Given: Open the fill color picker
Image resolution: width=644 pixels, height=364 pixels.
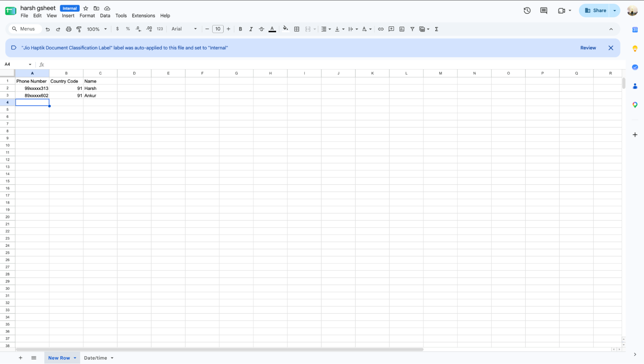Looking at the screenshot, I should click(285, 29).
